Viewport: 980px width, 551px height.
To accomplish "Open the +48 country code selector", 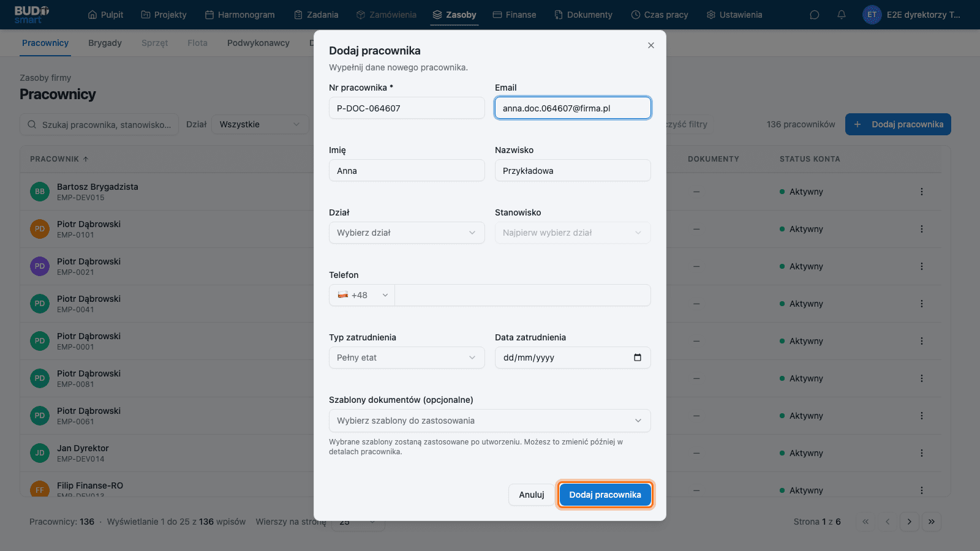I will [362, 295].
